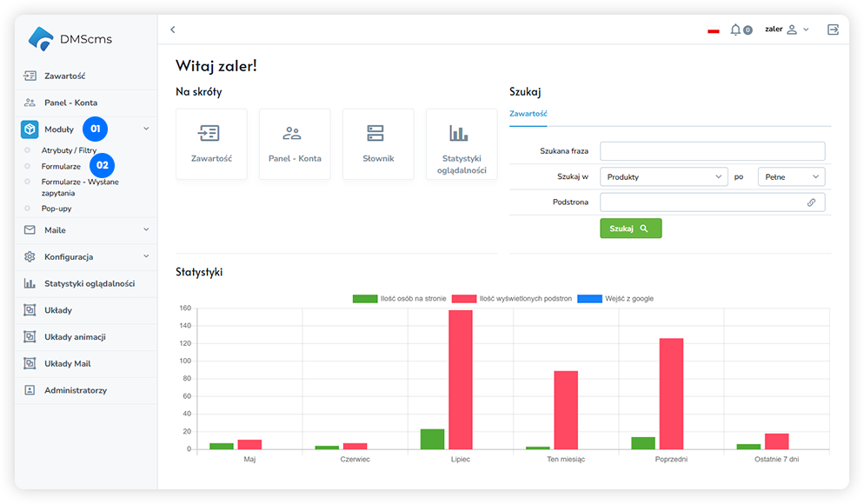Viewport: 864px width, 504px height.
Task: Toggle the 'Wejść z google' legend item
Action: [x=615, y=299]
